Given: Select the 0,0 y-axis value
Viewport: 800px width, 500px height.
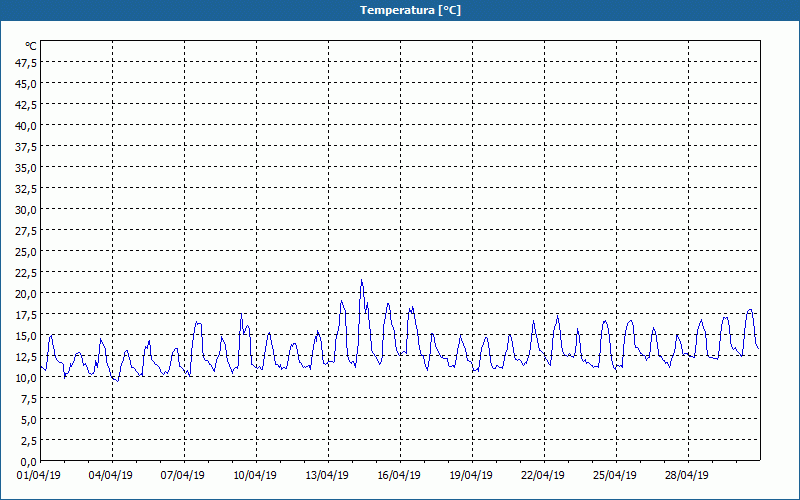Looking at the screenshot, I should (x=29, y=462).
